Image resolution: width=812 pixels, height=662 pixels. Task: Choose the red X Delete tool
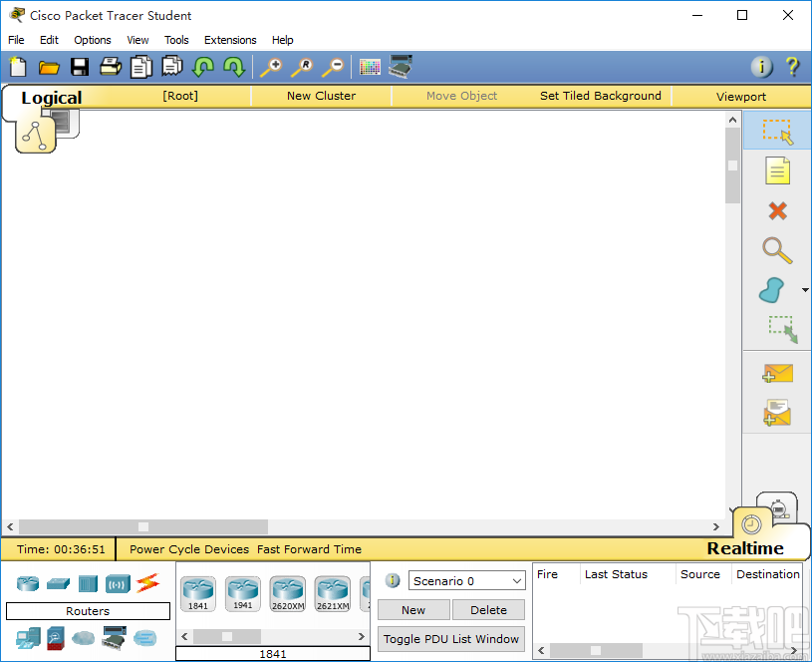[x=777, y=211]
